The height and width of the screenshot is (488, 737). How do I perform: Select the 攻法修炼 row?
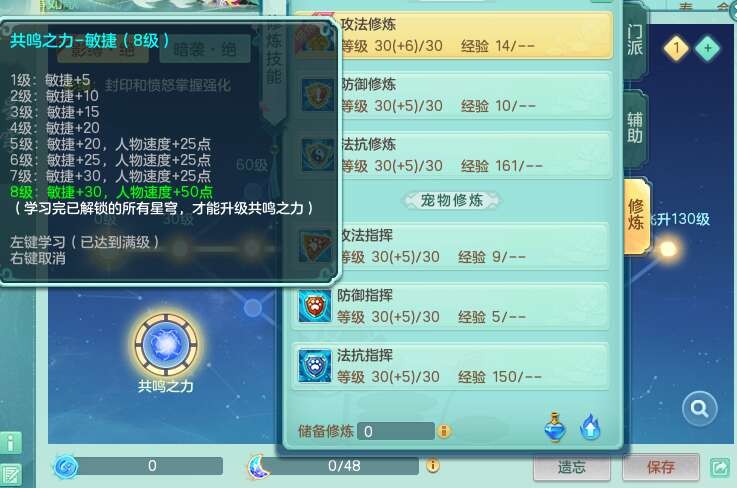coord(453,36)
